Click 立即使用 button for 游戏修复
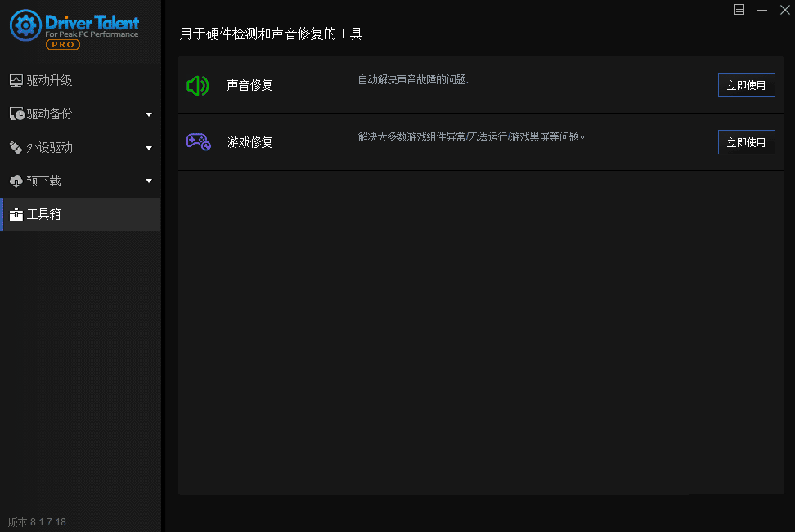 pos(746,141)
